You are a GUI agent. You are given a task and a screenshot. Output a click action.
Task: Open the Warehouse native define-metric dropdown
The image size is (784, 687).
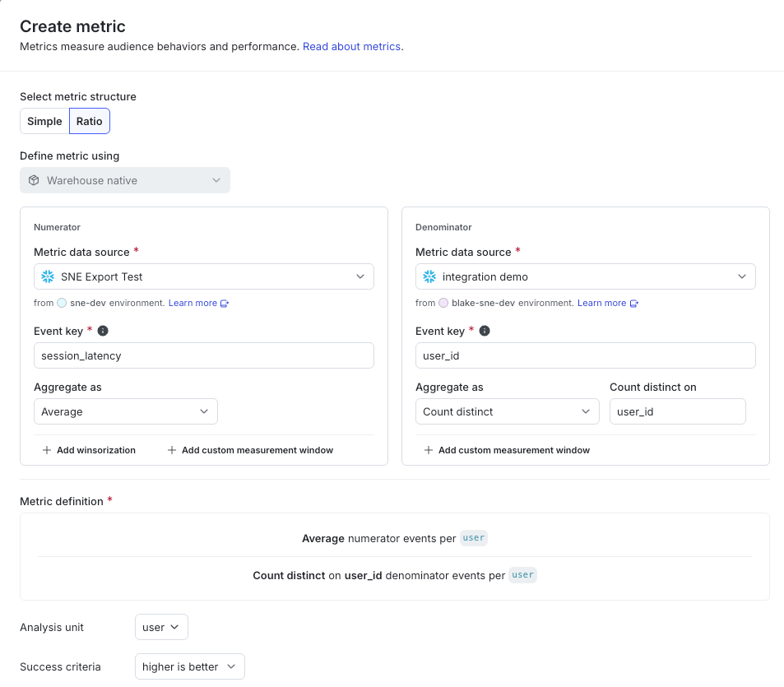pos(125,180)
